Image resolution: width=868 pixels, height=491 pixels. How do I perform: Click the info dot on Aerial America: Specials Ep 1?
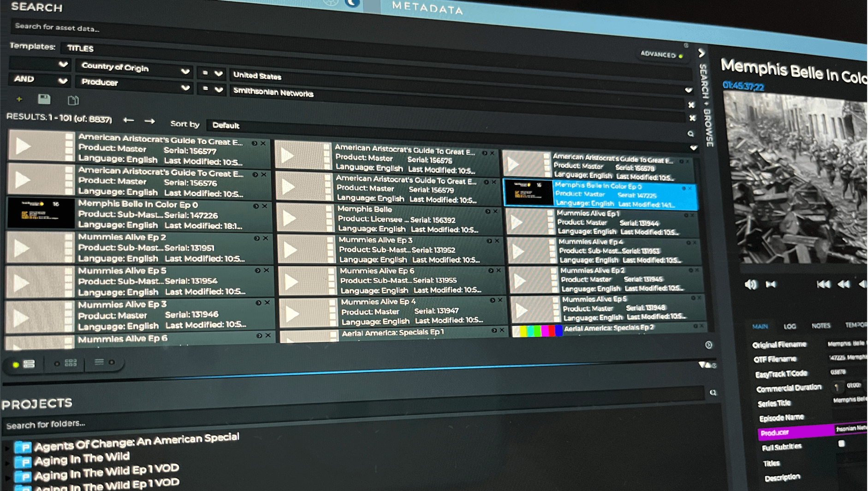[494, 330]
